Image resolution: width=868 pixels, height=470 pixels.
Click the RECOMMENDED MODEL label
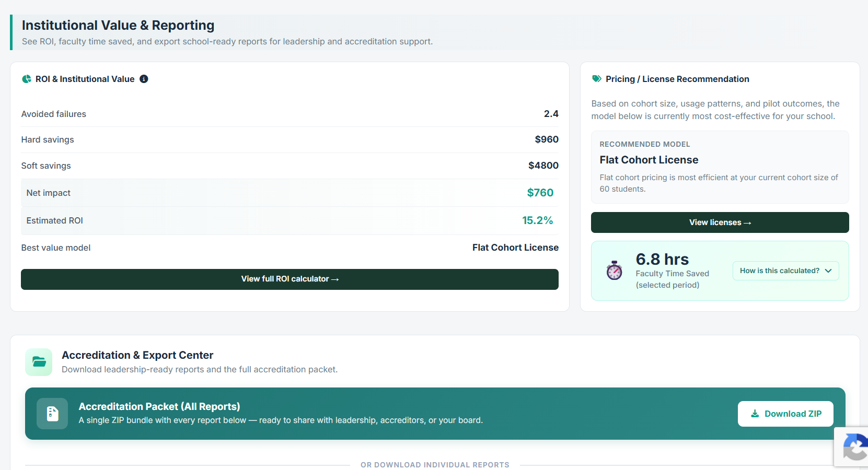[x=644, y=144]
